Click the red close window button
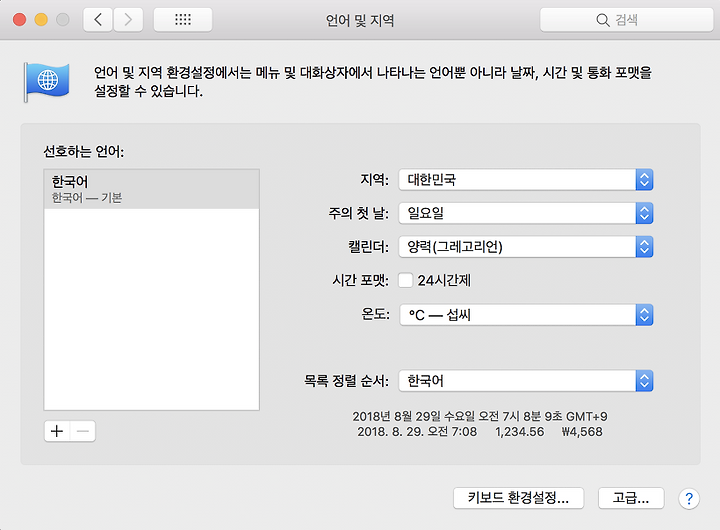 tap(19, 20)
